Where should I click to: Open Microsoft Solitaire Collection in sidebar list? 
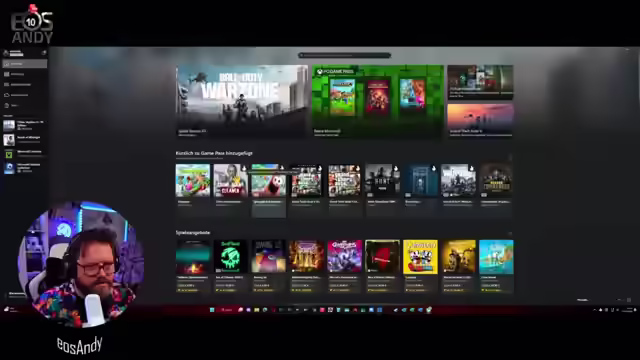click(x=24, y=168)
